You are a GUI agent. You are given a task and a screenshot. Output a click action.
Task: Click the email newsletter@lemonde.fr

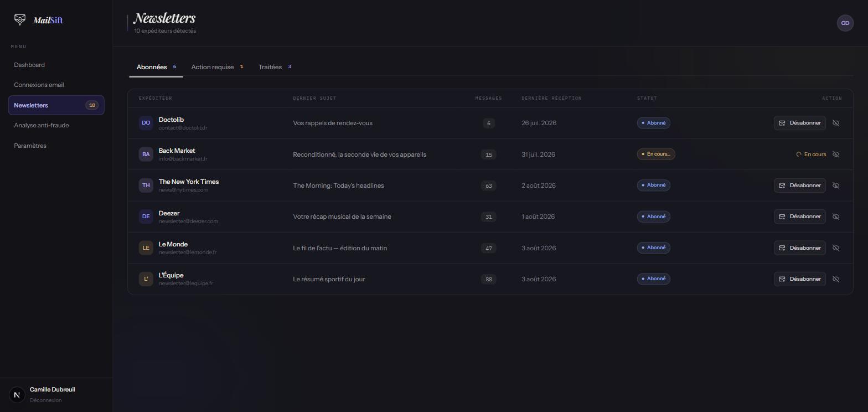(188, 253)
